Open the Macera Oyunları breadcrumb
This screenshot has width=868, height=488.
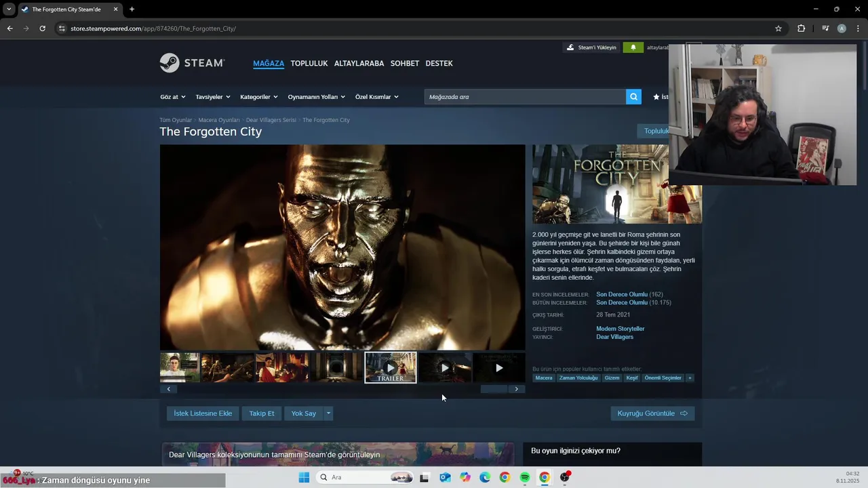coord(219,120)
